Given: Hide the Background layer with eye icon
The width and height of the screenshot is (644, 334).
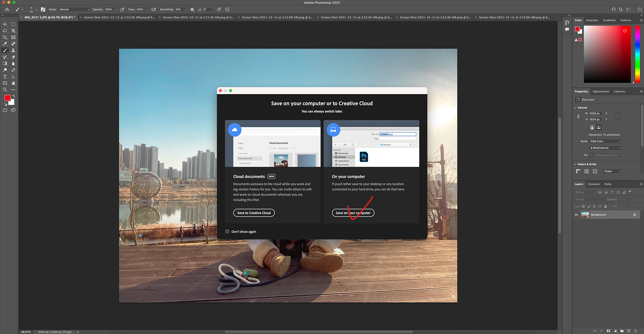Looking at the screenshot, I should click(576, 215).
